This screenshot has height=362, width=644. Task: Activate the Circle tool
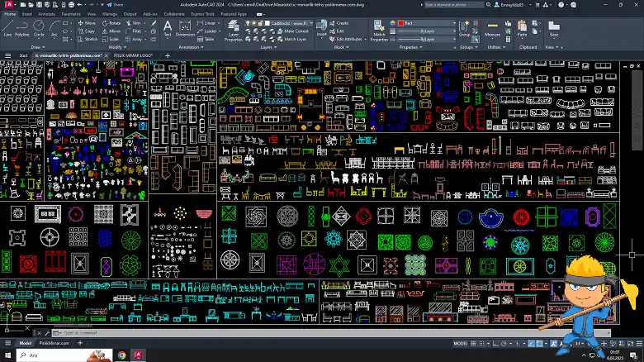tap(39, 30)
